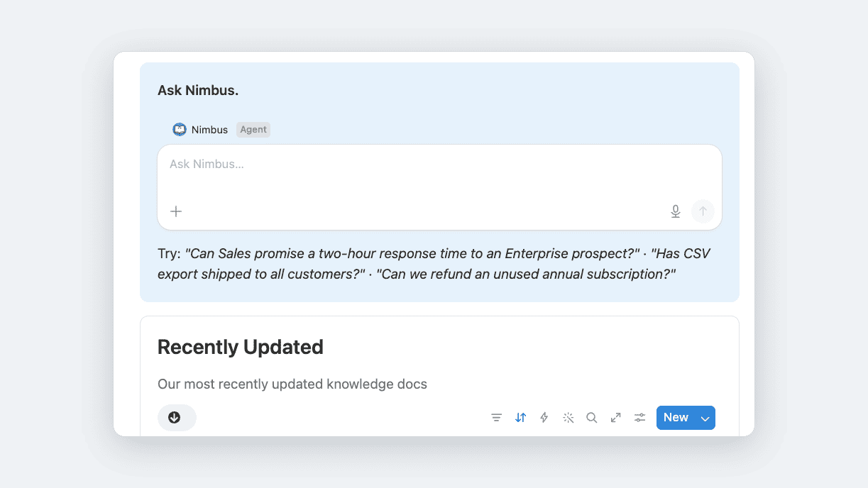
Task: Open view settings sliders icon
Action: pyautogui.click(x=640, y=418)
